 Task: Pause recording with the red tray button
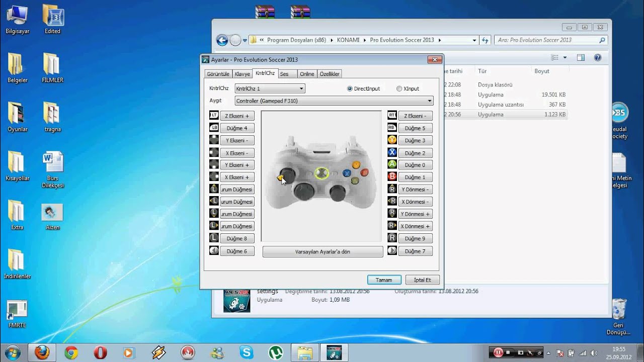coord(498,352)
